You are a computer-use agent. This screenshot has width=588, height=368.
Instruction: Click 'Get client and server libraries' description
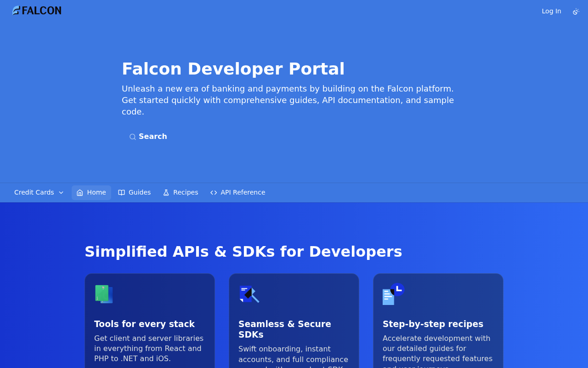pyautogui.click(x=149, y=349)
